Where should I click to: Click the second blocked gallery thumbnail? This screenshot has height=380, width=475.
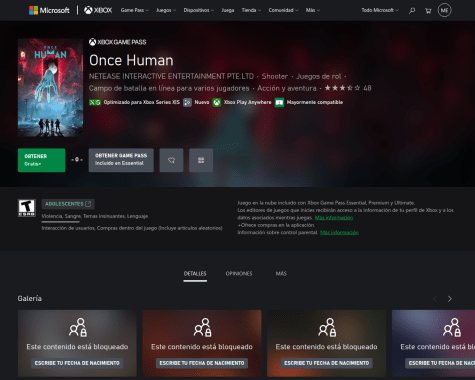[x=202, y=343]
